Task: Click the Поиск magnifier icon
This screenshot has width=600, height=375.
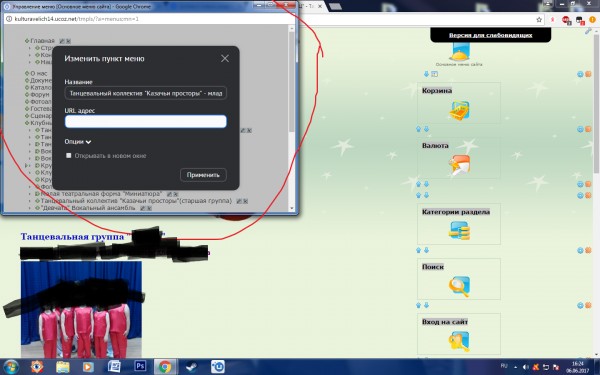Action: 459,286
